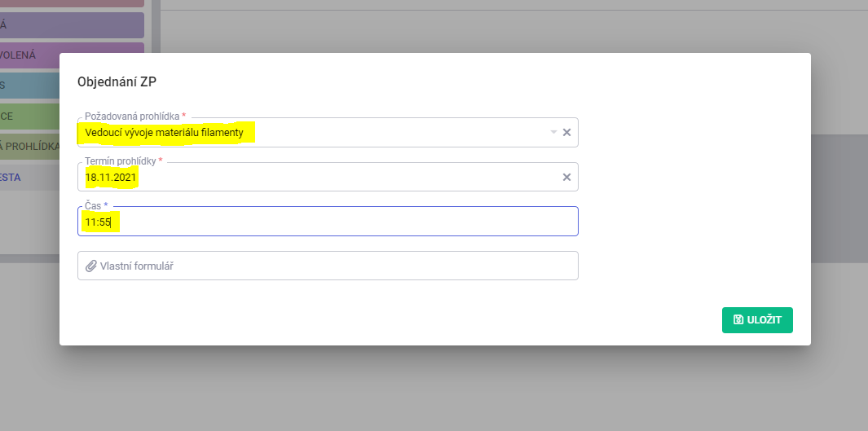Clear the Termín prohlídky date with X
Viewport: 868px width, 431px height.
567,177
